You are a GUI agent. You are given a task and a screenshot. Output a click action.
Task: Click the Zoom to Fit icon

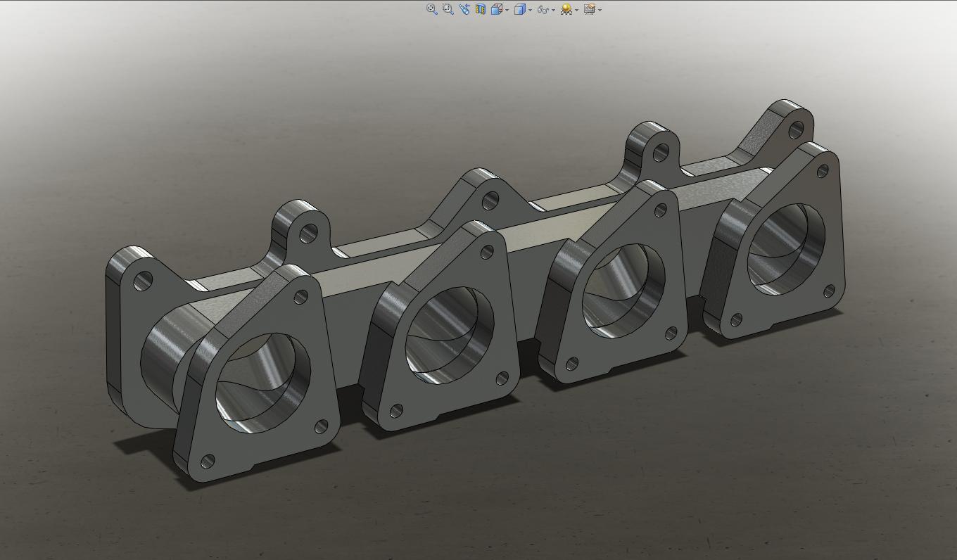coord(432,9)
